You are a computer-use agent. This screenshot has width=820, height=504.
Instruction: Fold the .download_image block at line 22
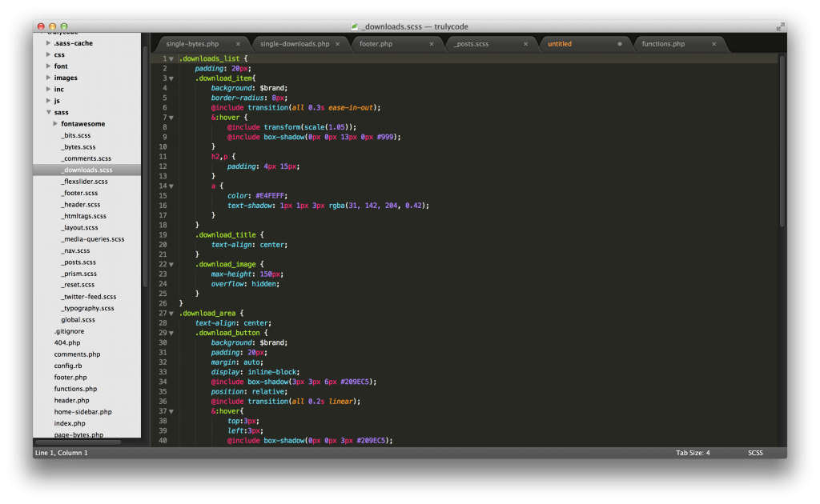[x=171, y=264]
